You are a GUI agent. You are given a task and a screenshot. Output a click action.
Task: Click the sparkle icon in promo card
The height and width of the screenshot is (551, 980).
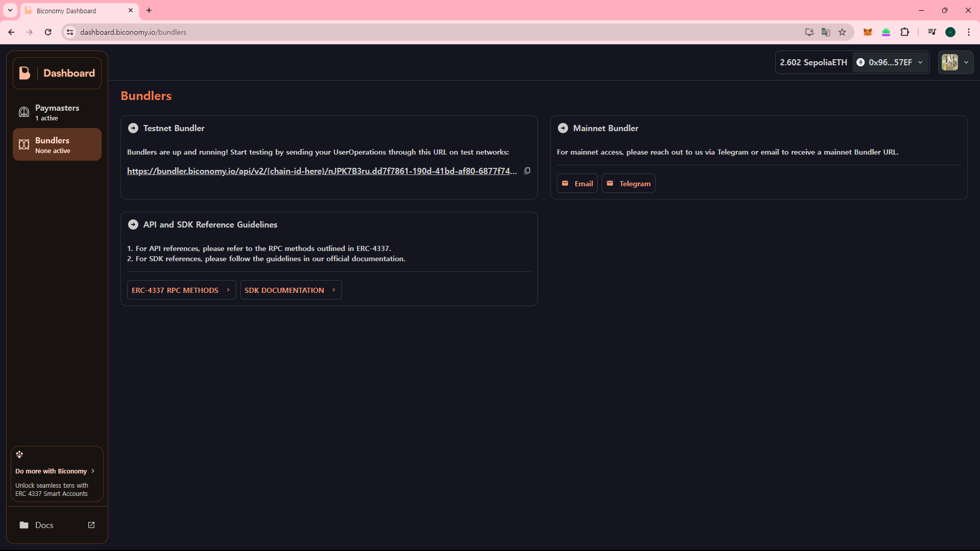coord(19,454)
